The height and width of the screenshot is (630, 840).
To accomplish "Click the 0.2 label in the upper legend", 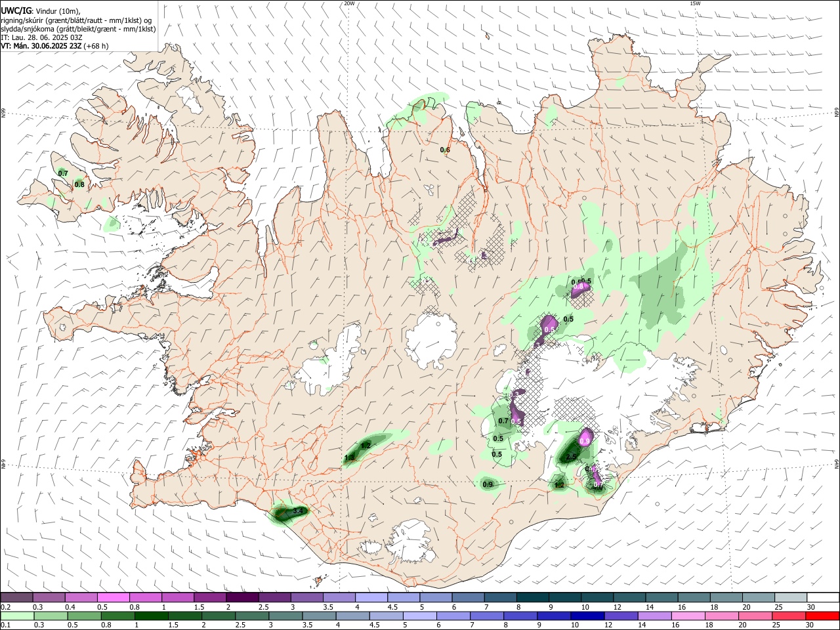I will click(x=5, y=606).
